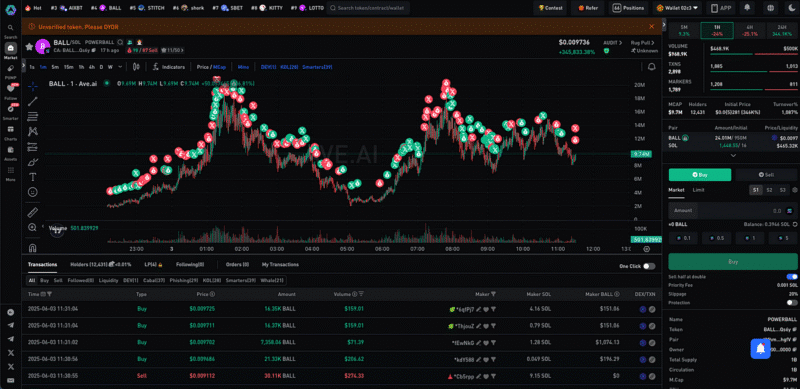
Task: Select the pattern drawing tool
Action: pyautogui.click(x=32, y=132)
